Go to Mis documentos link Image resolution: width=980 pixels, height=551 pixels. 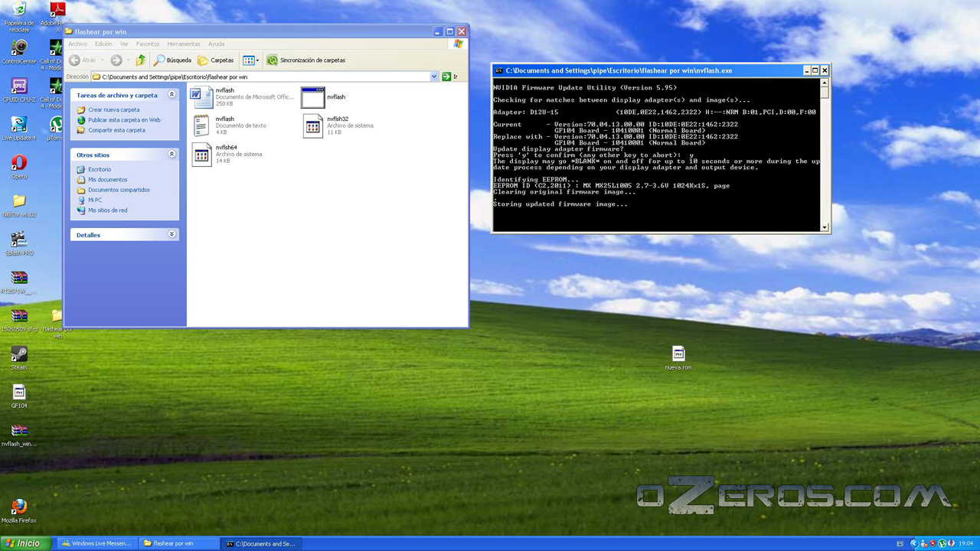coord(107,180)
